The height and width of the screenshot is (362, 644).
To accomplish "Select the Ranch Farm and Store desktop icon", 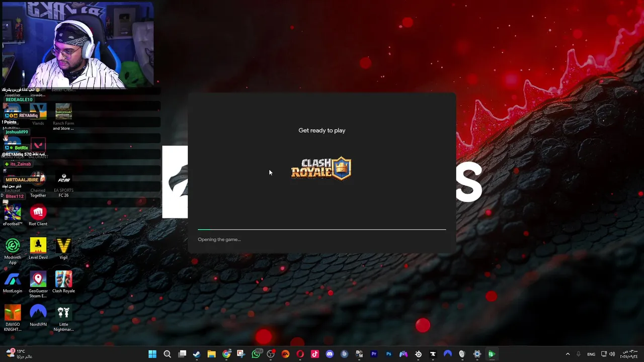I will point(63,117).
